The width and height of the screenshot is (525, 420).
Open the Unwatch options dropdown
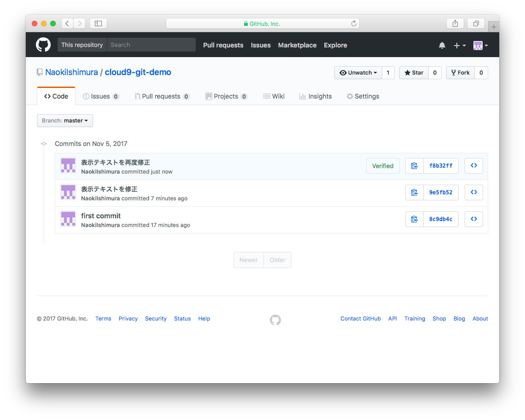(x=358, y=72)
